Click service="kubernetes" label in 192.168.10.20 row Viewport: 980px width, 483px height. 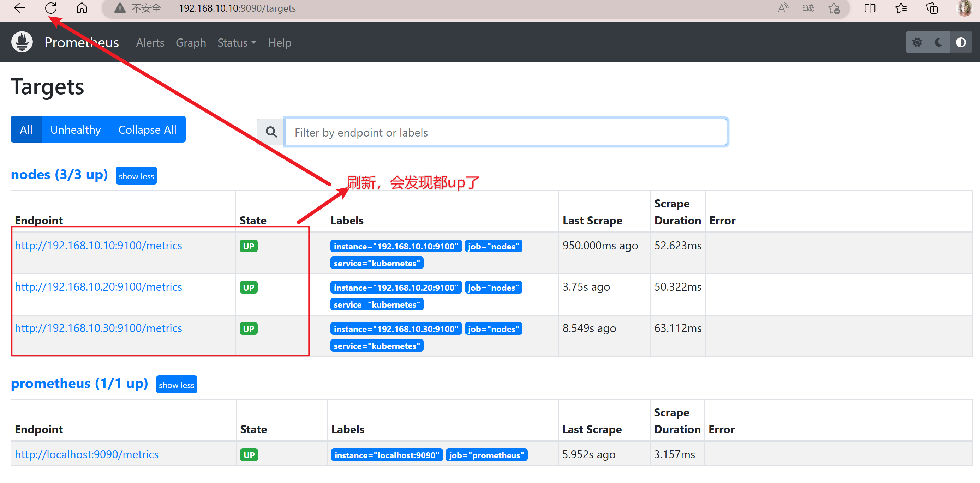click(377, 304)
